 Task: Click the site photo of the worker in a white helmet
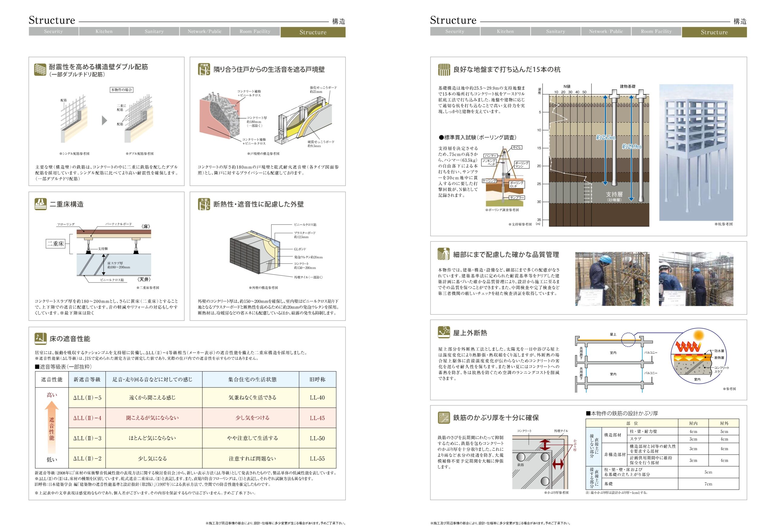(696, 279)
